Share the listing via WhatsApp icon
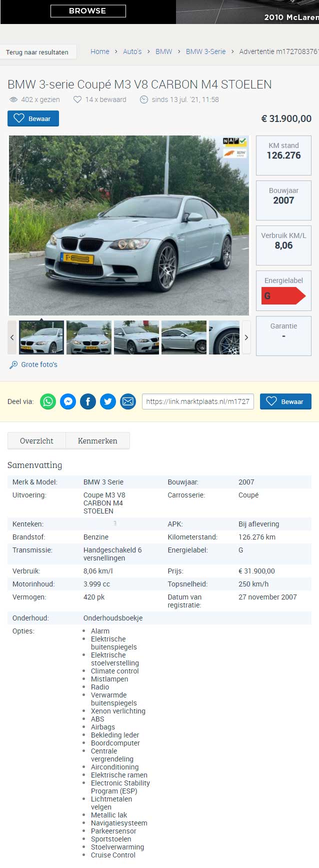This screenshot has height=868, width=319. click(x=48, y=401)
